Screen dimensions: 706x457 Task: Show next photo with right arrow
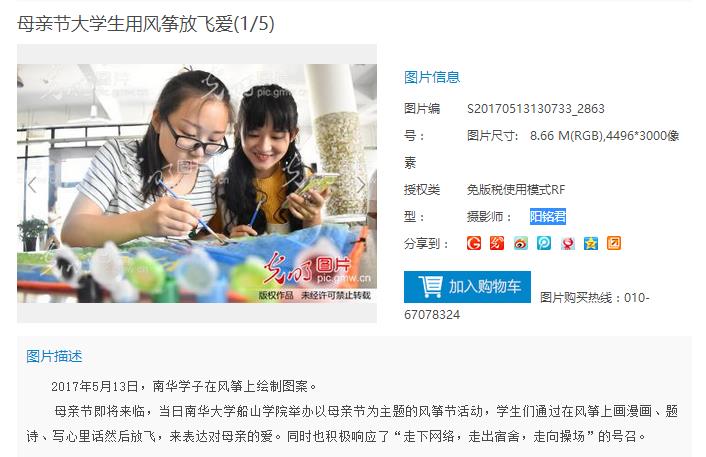(x=361, y=184)
